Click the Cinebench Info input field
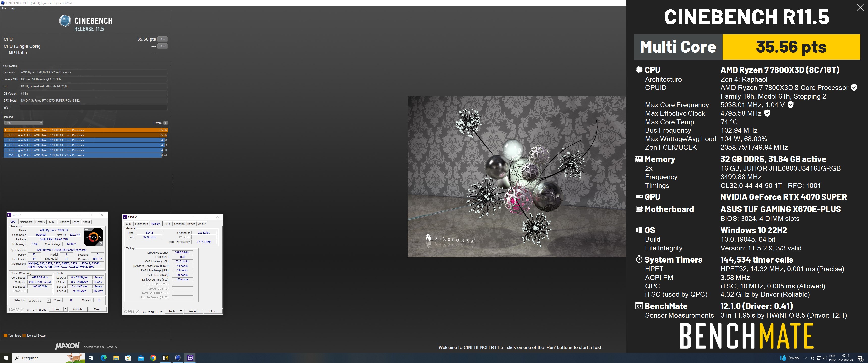 (x=94, y=108)
